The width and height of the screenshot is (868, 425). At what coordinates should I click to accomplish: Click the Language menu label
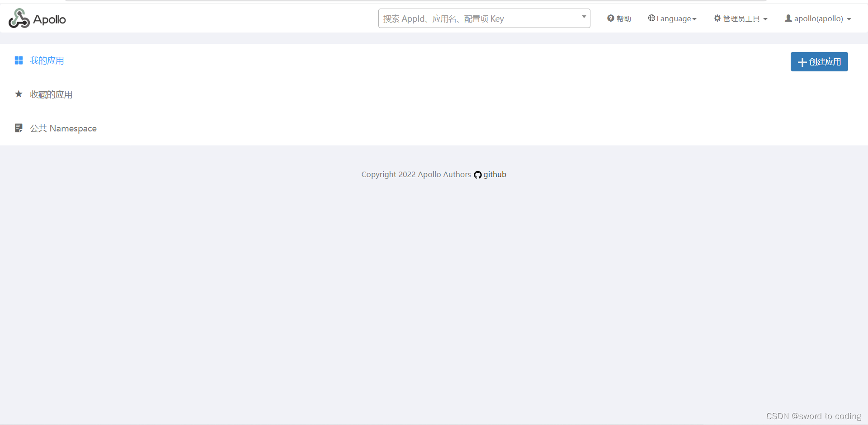tap(674, 19)
